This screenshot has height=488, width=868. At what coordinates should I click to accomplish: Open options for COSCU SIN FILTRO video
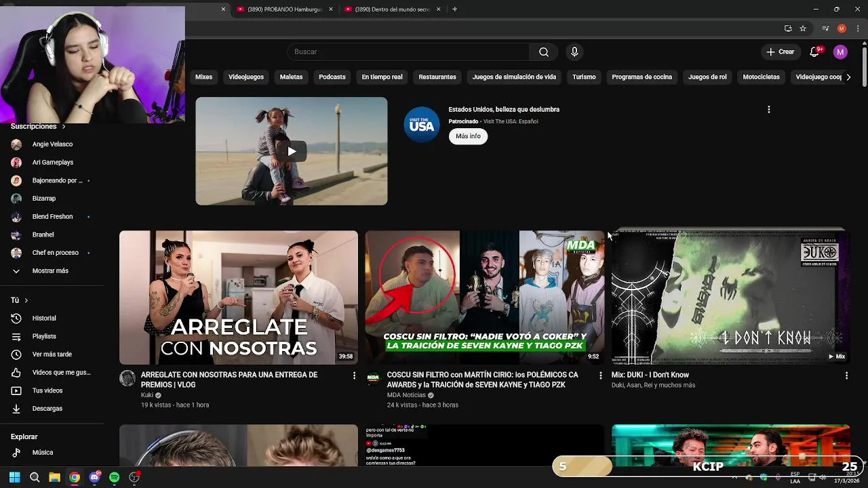click(599, 375)
